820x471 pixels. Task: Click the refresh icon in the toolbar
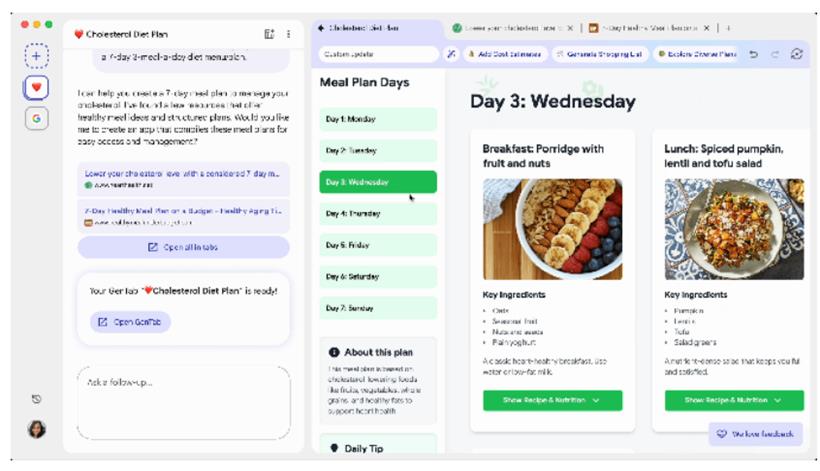(796, 54)
